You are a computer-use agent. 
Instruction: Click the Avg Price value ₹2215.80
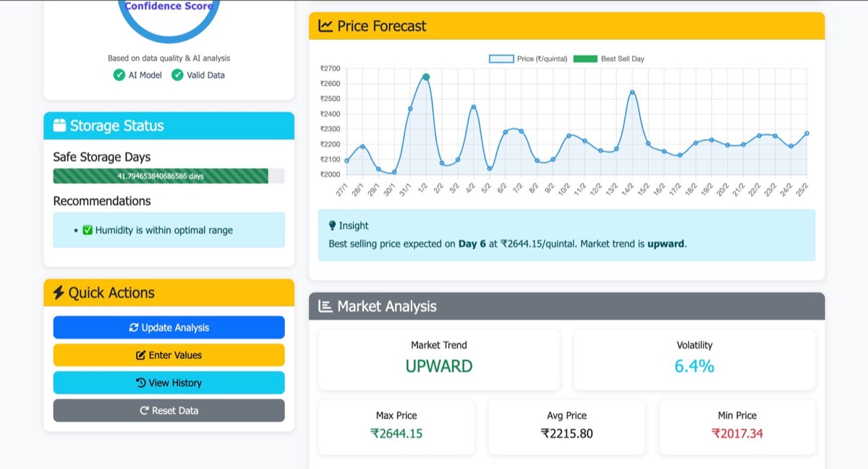click(566, 434)
